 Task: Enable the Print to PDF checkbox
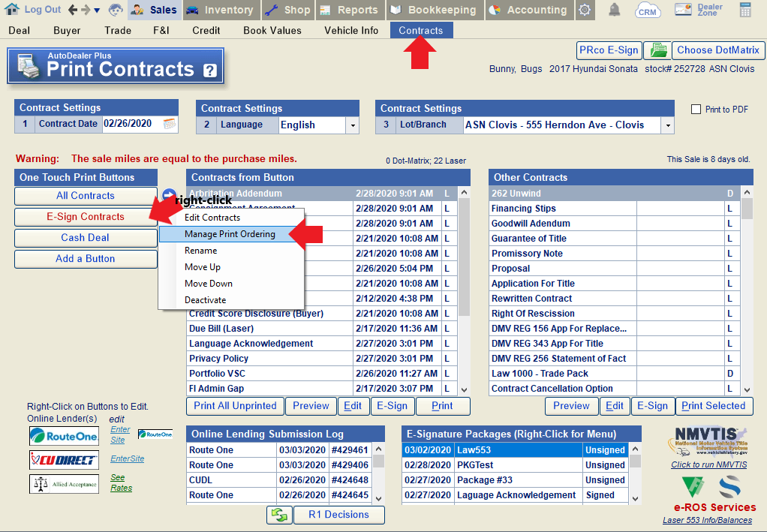(x=696, y=110)
